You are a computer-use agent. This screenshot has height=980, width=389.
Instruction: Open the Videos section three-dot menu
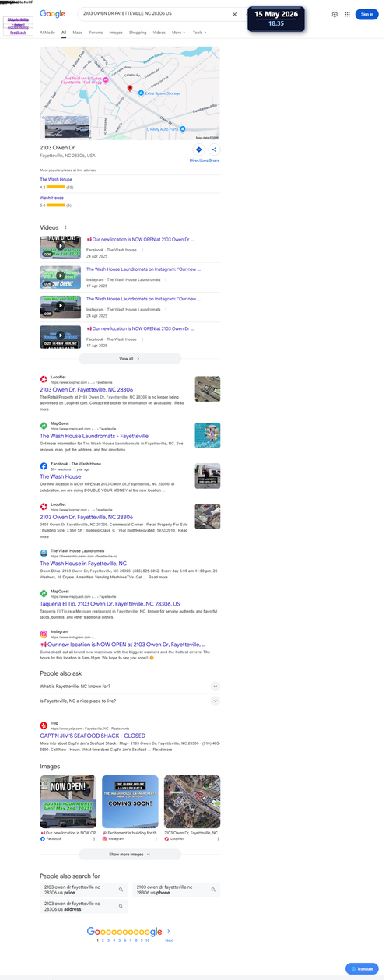(x=65, y=227)
